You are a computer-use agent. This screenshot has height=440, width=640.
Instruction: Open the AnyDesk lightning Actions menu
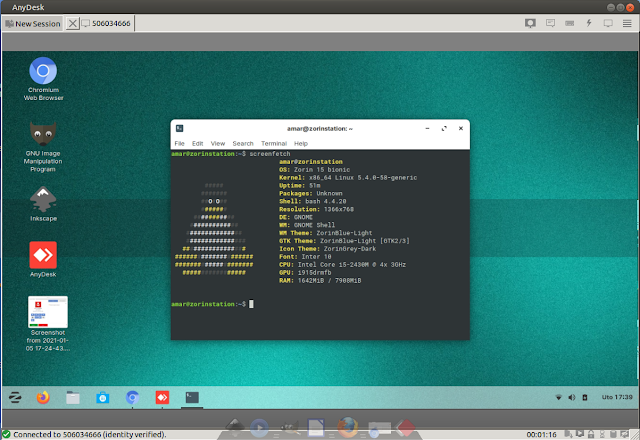(589, 23)
